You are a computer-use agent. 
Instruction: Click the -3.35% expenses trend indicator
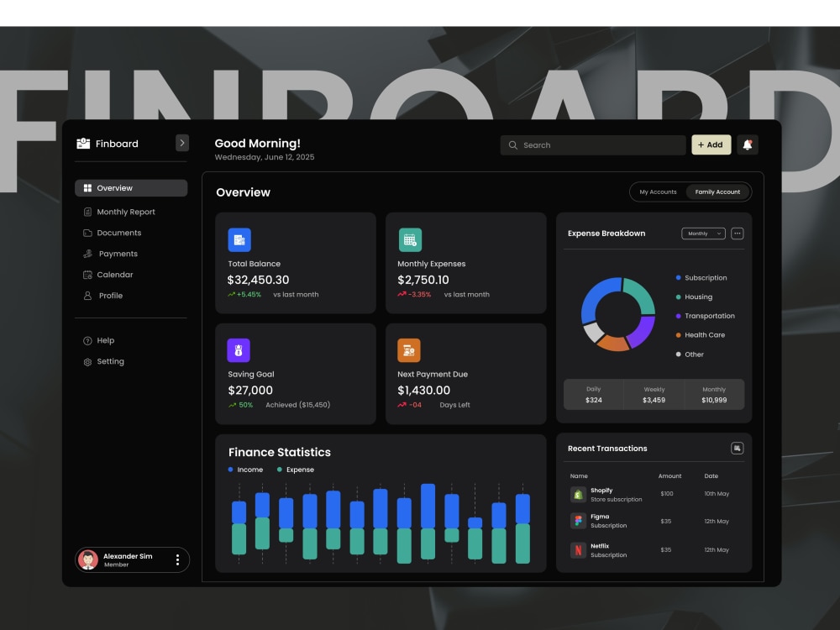point(414,295)
